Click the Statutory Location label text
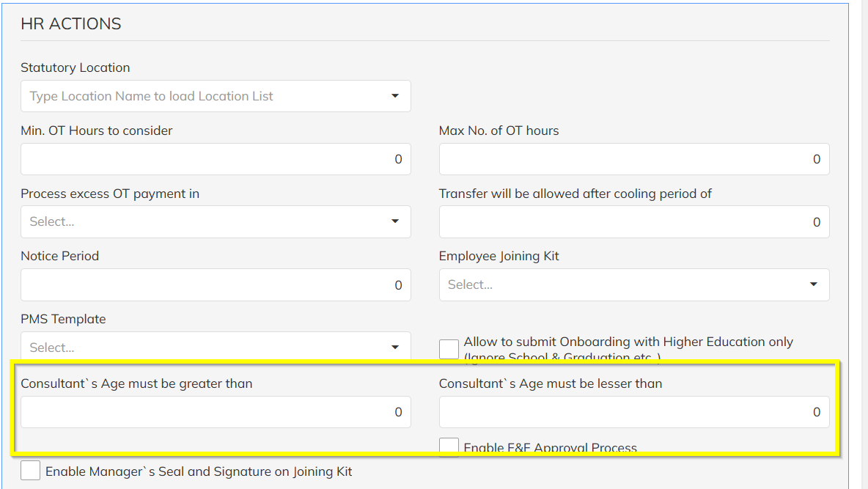The height and width of the screenshot is (489, 868). click(x=76, y=67)
